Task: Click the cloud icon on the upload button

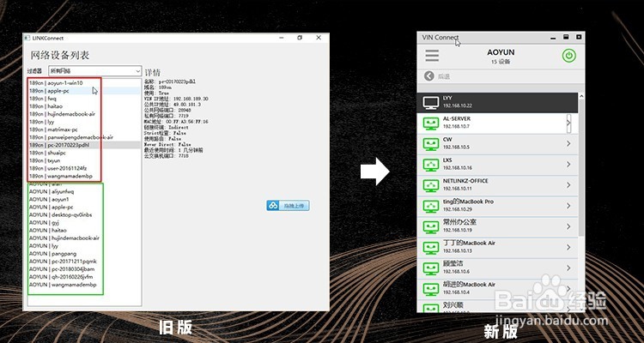Action: (273, 205)
